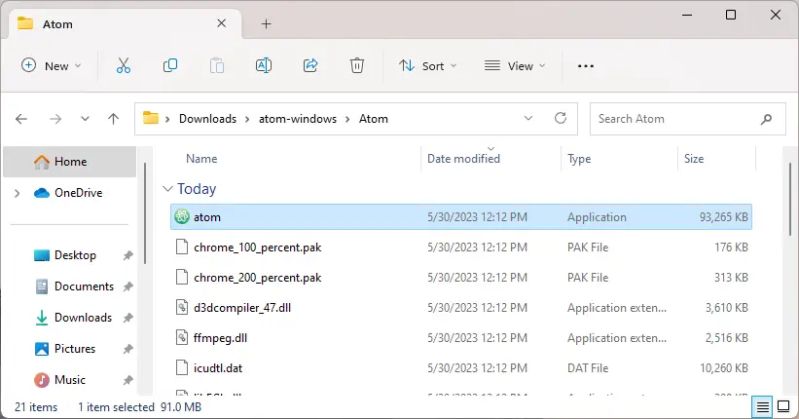Go back with the left arrow

(21, 119)
